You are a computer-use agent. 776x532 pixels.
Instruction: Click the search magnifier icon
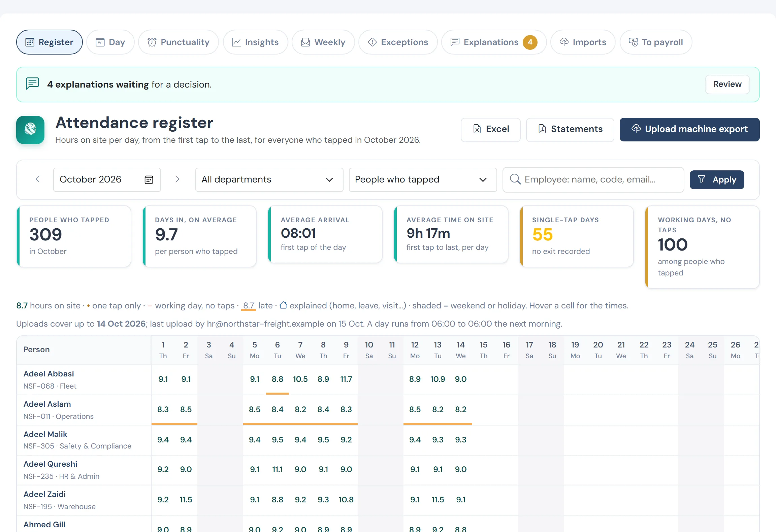tap(515, 179)
